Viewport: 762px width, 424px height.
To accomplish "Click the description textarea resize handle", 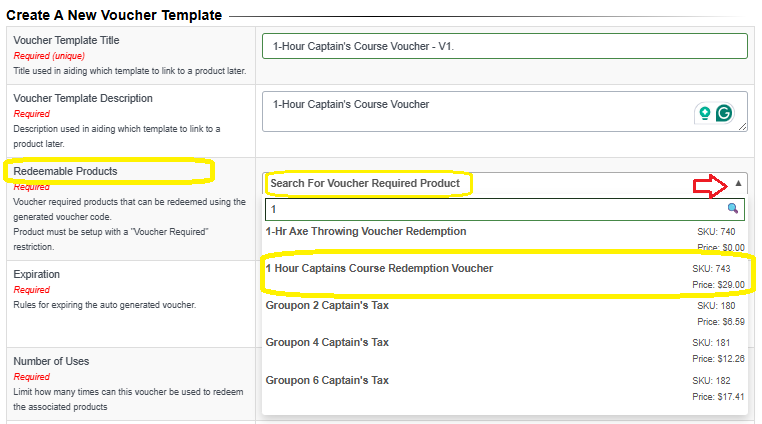I will click(x=743, y=126).
